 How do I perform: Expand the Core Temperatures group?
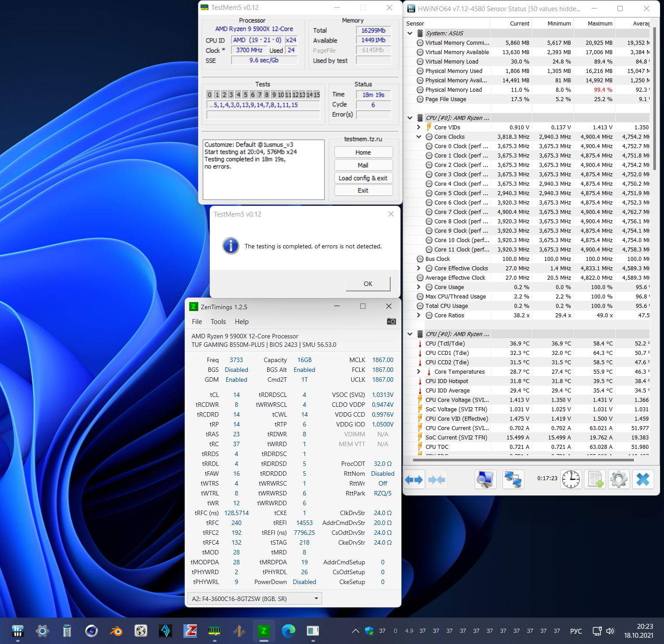419,372
